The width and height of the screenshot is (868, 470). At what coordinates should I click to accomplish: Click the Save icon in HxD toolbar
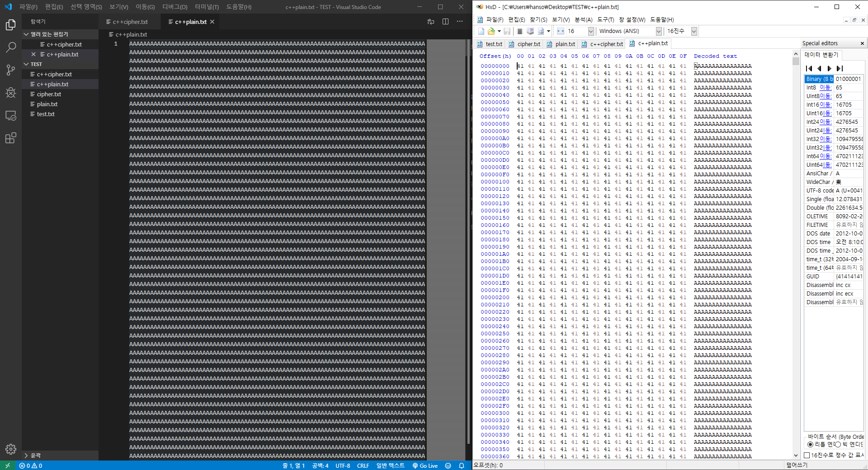(x=507, y=31)
